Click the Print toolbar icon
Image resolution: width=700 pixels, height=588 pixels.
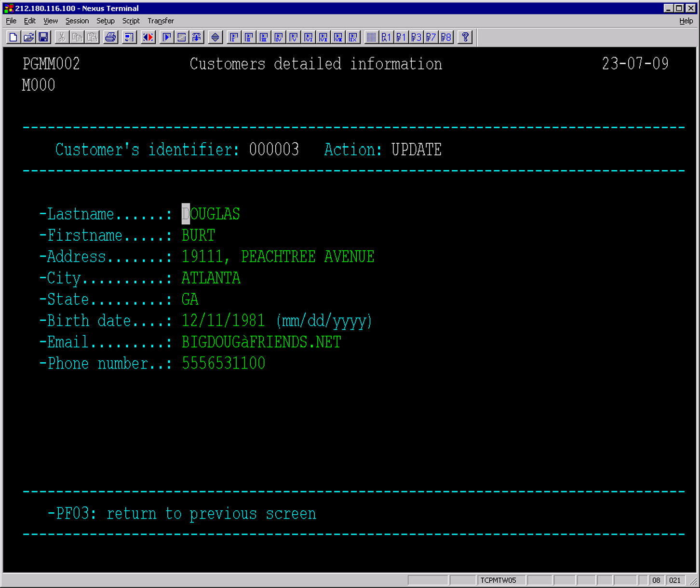111,37
